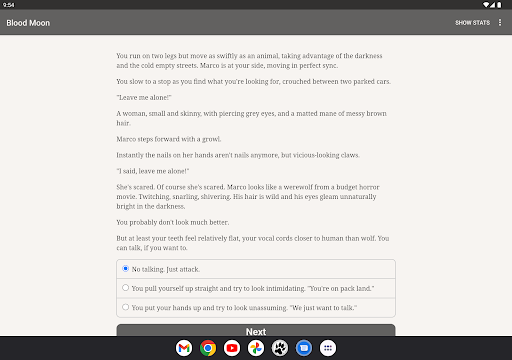Open Gmail from the dock
Screen dimensions: 512x360
point(184,348)
